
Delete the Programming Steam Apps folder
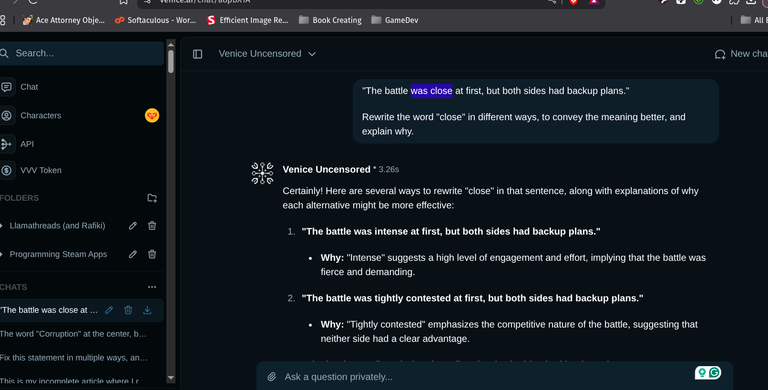[152, 254]
